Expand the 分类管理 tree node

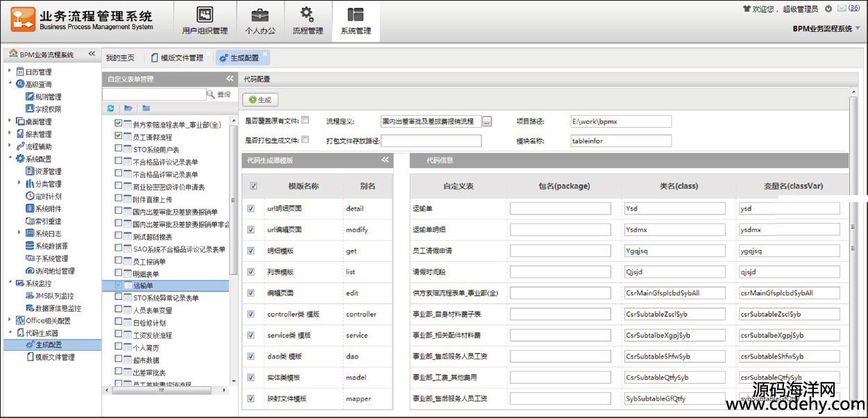click(19, 183)
